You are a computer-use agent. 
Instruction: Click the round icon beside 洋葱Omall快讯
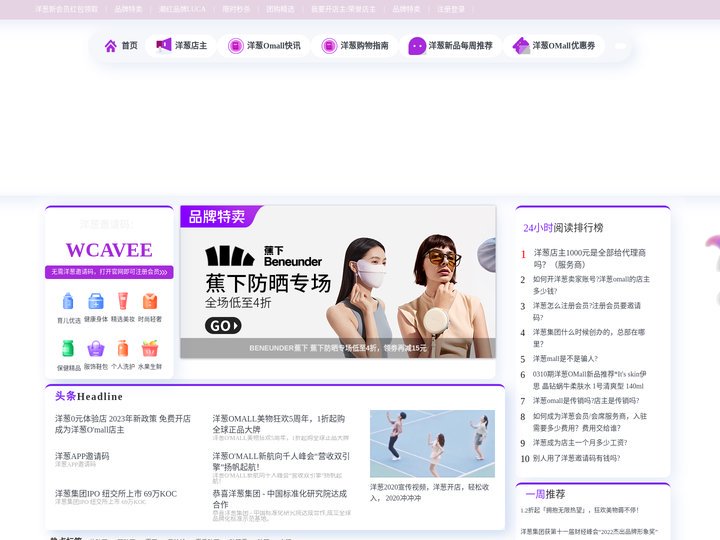pos(236,46)
